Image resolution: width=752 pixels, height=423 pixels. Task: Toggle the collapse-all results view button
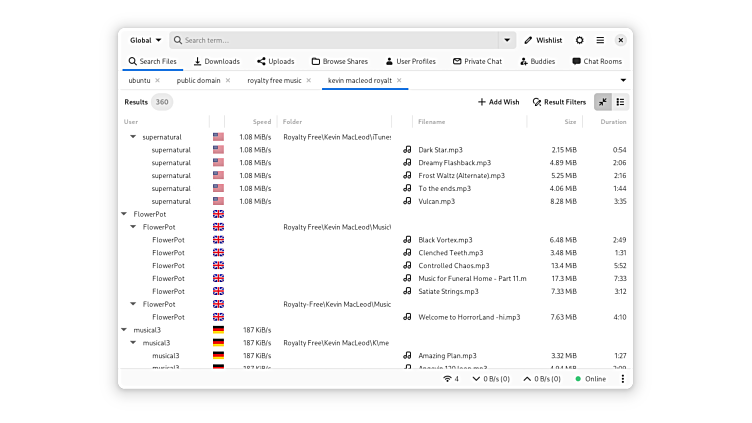click(603, 102)
